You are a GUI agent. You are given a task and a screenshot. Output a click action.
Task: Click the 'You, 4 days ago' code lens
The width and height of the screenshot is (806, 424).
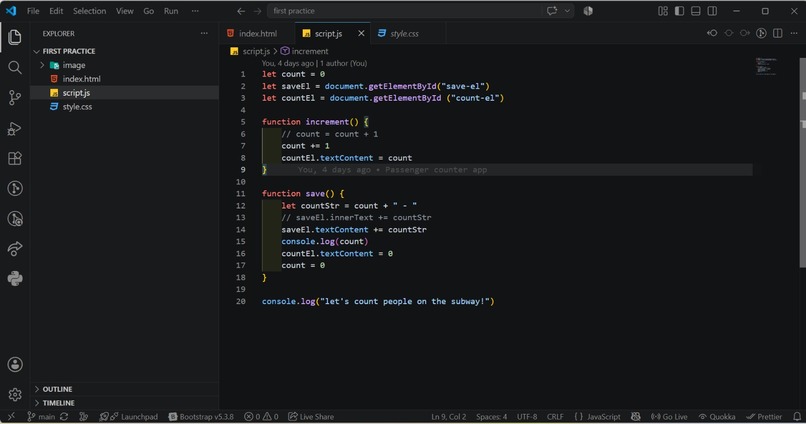click(314, 63)
